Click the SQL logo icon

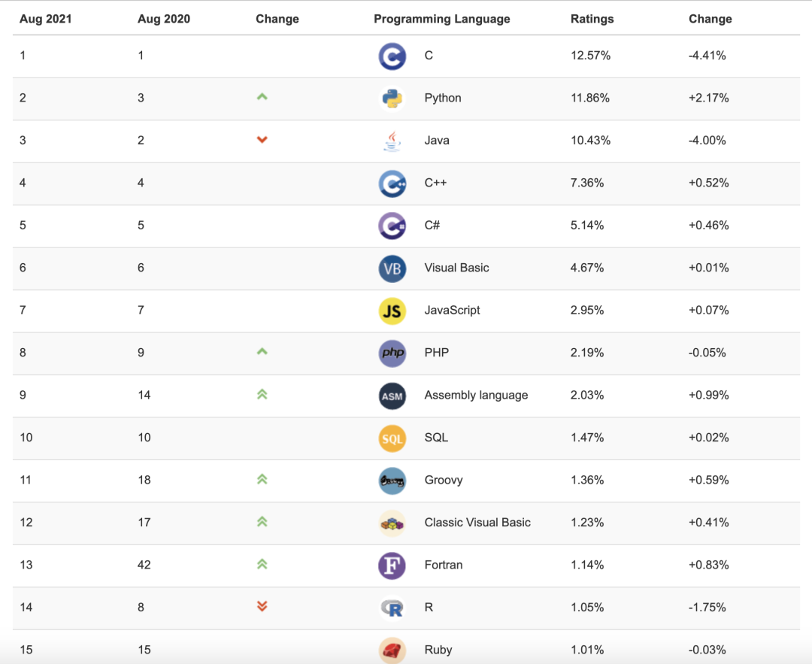tap(392, 438)
